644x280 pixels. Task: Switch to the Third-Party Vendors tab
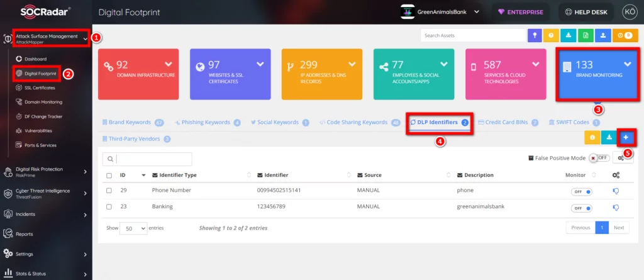click(136, 139)
